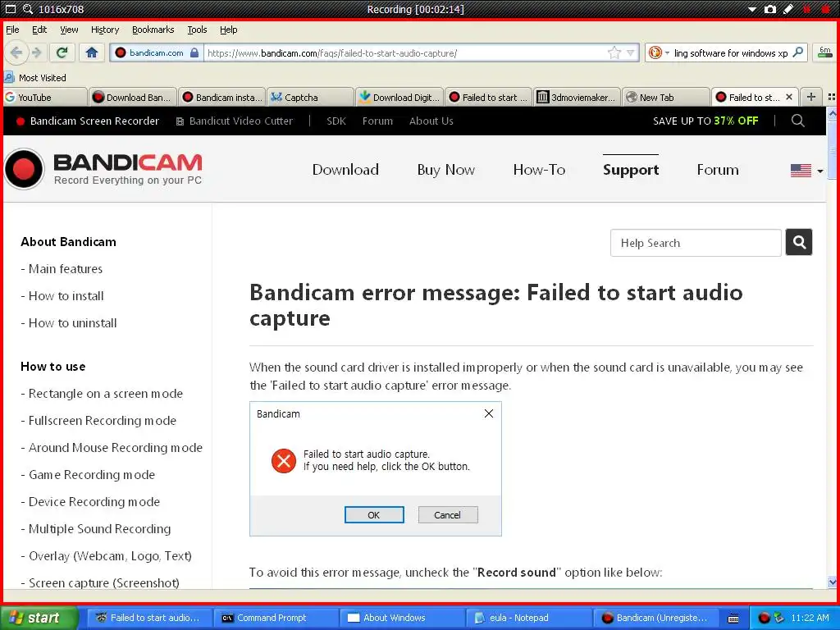Click the Bandicam logo red circle
The width and height of the screenshot is (840, 630).
(24, 169)
